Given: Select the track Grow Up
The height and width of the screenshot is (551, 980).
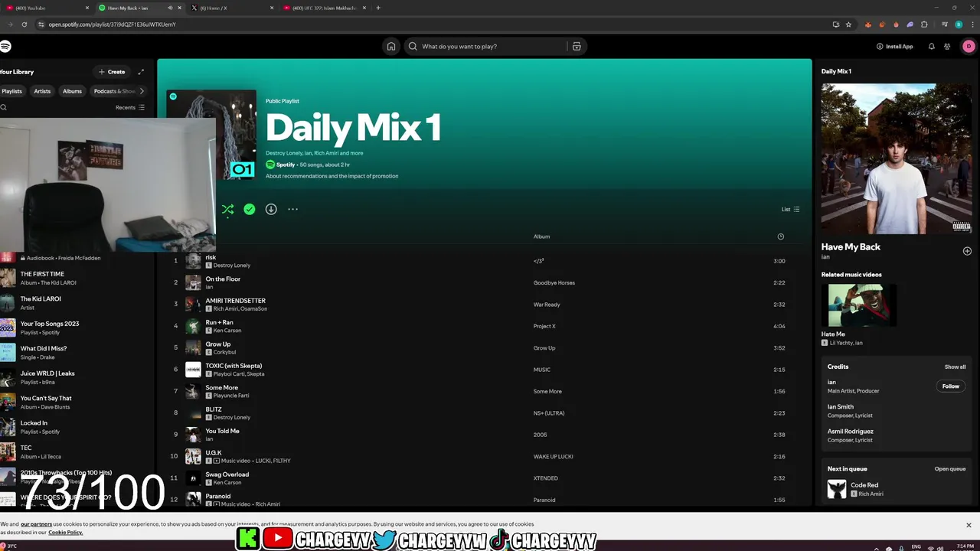Looking at the screenshot, I should pos(217,344).
